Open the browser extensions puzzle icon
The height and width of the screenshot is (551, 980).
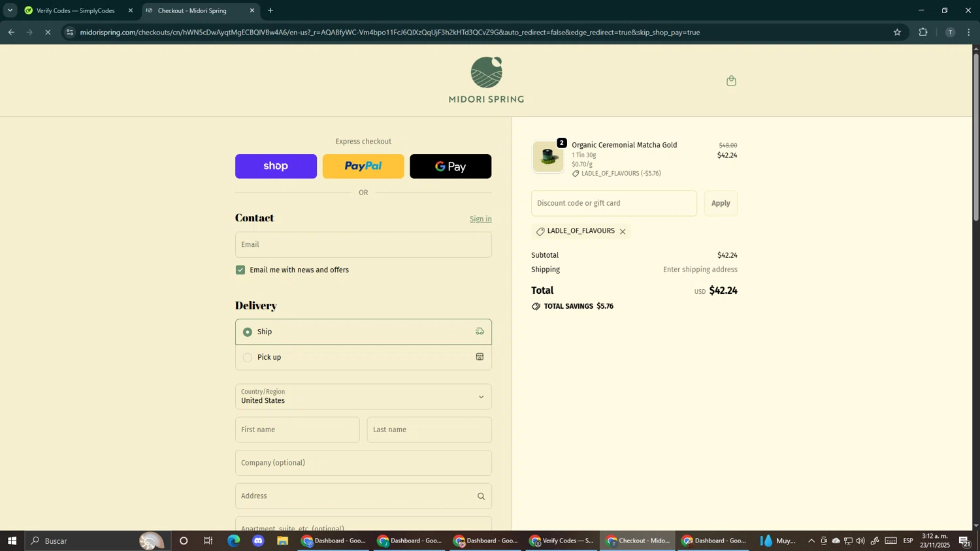tap(923, 32)
